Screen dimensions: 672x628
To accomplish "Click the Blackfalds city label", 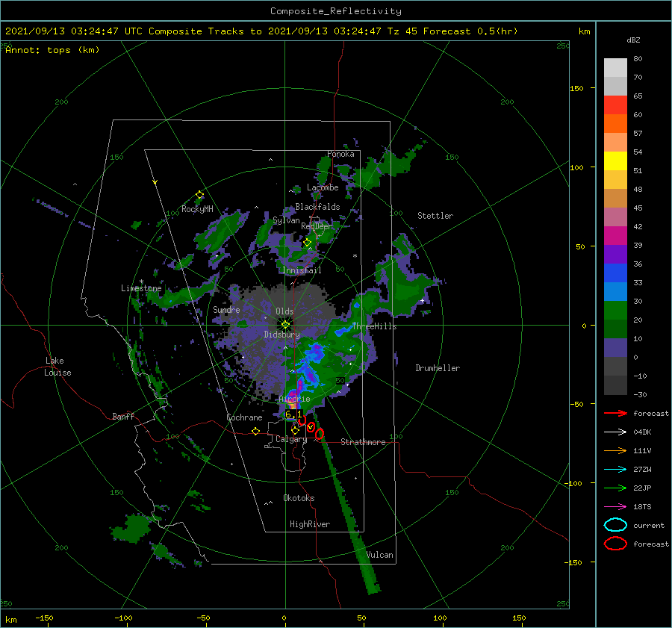I will [x=317, y=207].
